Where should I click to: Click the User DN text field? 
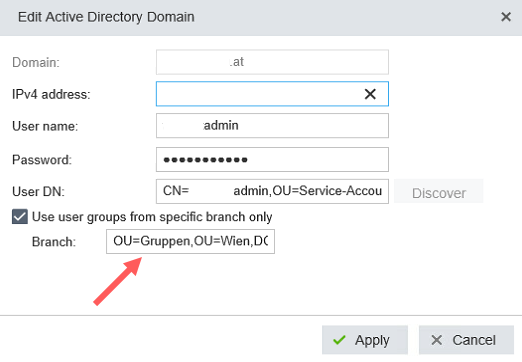[272, 191]
